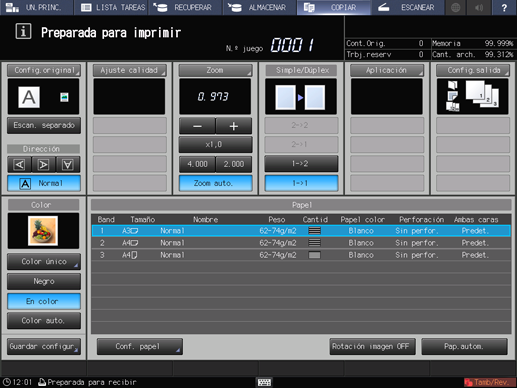Open the Config. original menu
This screenshot has width=517, height=388.
pos(44,70)
